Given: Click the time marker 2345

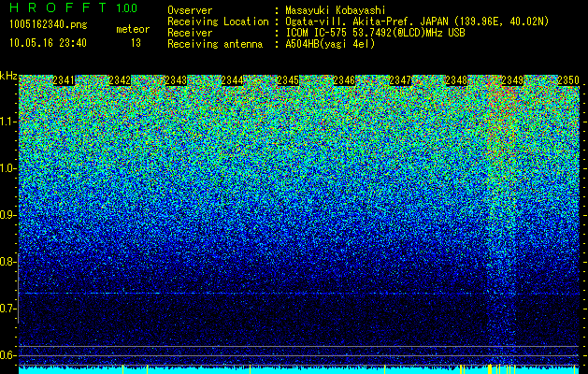Looking at the screenshot, I should coord(288,80).
